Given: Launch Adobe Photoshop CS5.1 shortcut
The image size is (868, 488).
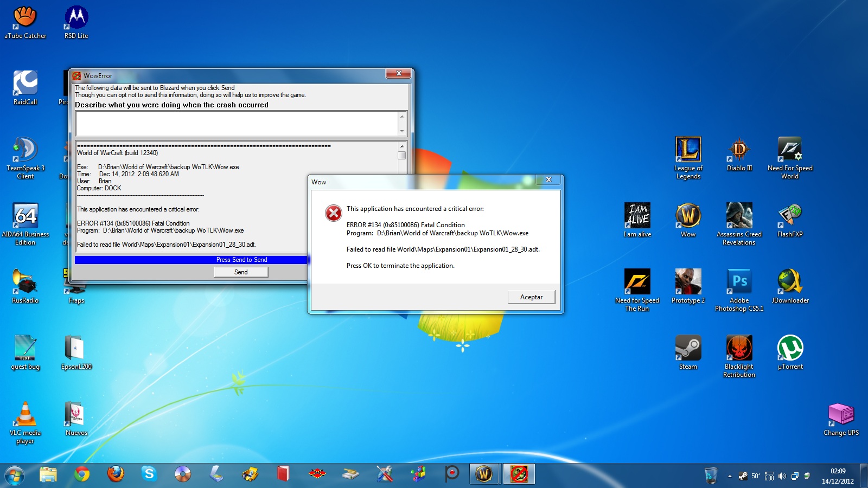Looking at the screenshot, I should (739, 290).
